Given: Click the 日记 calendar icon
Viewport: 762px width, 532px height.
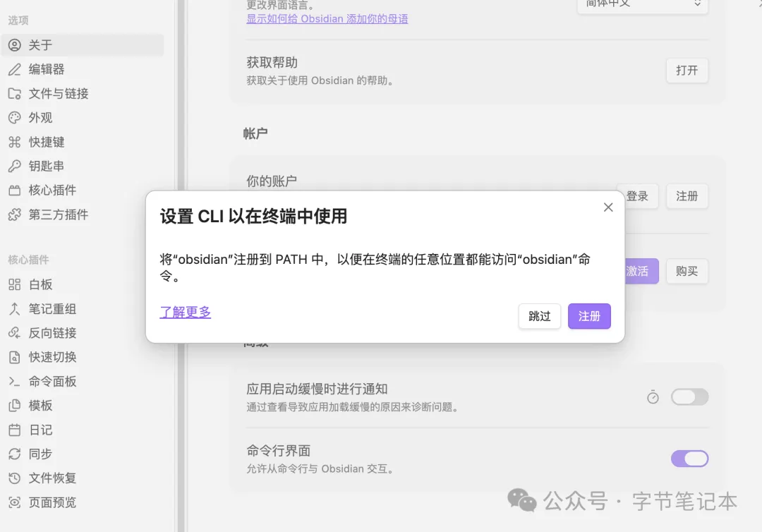Looking at the screenshot, I should tap(15, 430).
